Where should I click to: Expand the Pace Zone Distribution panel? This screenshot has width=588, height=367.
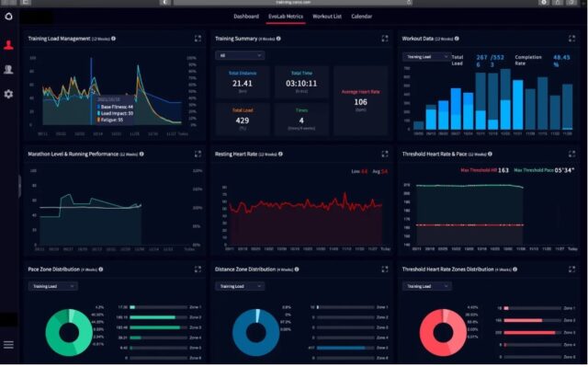pos(198,270)
